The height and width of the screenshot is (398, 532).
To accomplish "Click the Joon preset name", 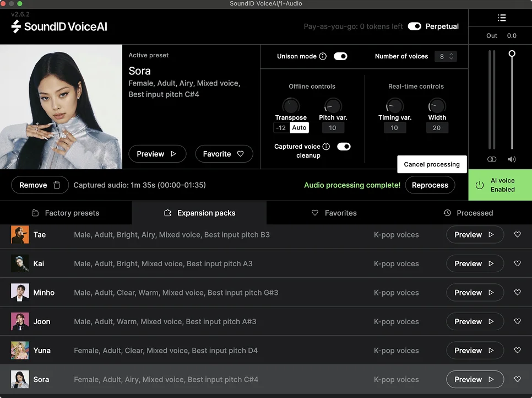I will pyautogui.click(x=42, y=321).
